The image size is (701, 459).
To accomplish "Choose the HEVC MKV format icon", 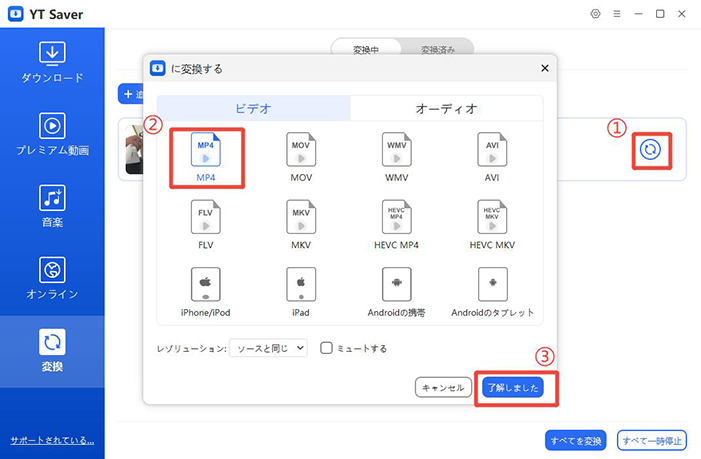I will pos(492,217).
